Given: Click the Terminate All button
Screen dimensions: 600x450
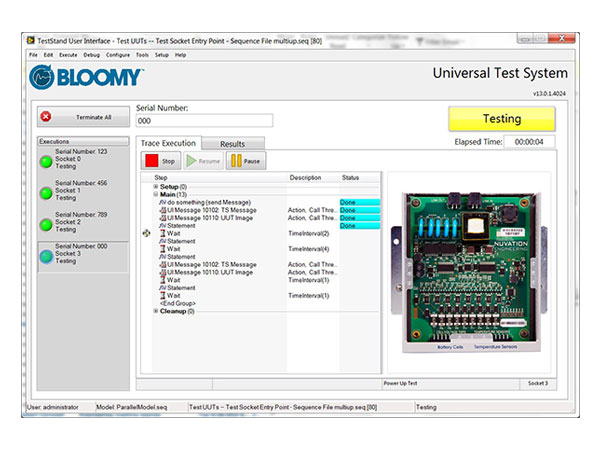Looking at the screenshot, I should [83, 117].
